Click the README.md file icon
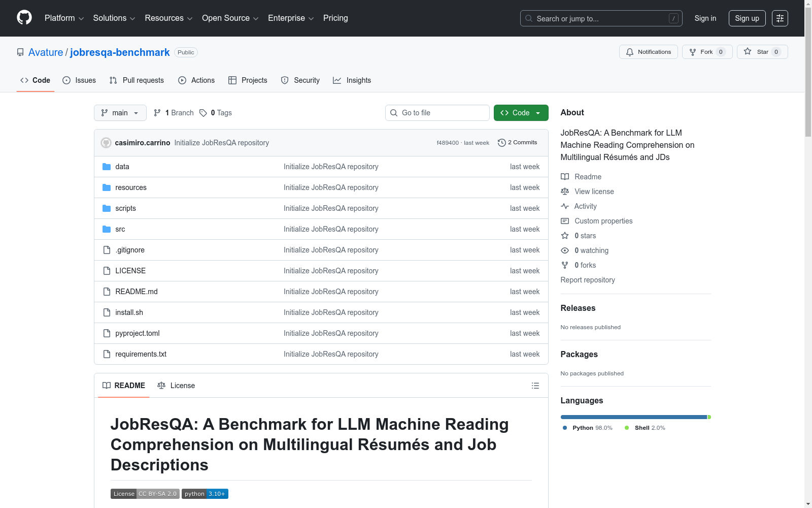This screenshot has height=508, width=812. (107, 292)
